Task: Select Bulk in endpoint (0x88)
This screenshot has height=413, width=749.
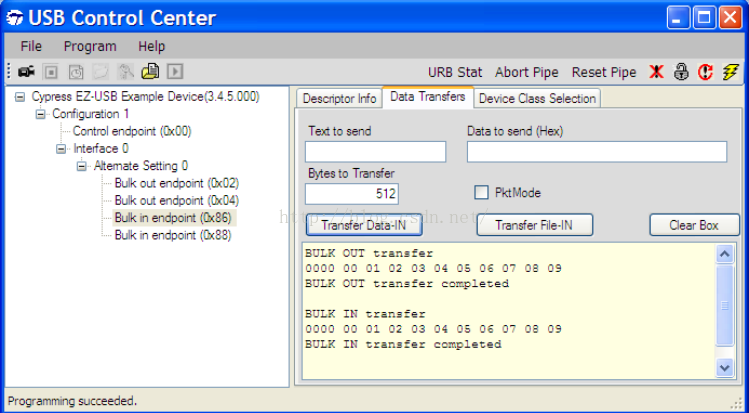Action: click(173, 235)
